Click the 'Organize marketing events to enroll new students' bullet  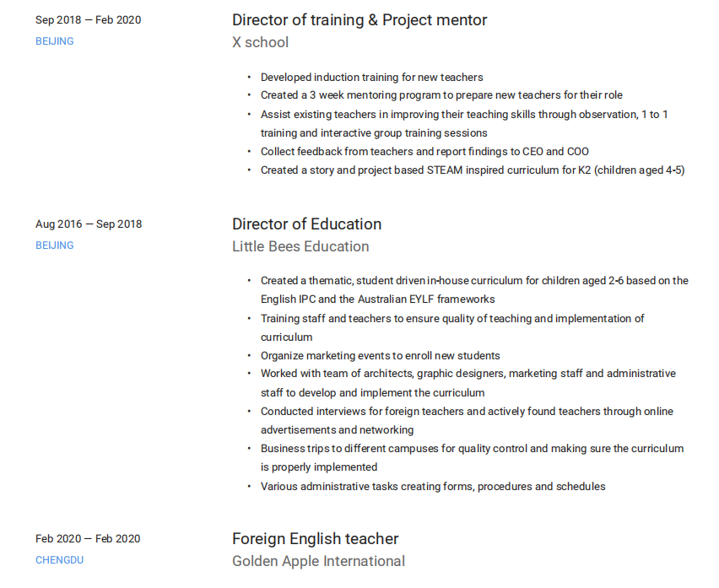click(x=380, y=356)
